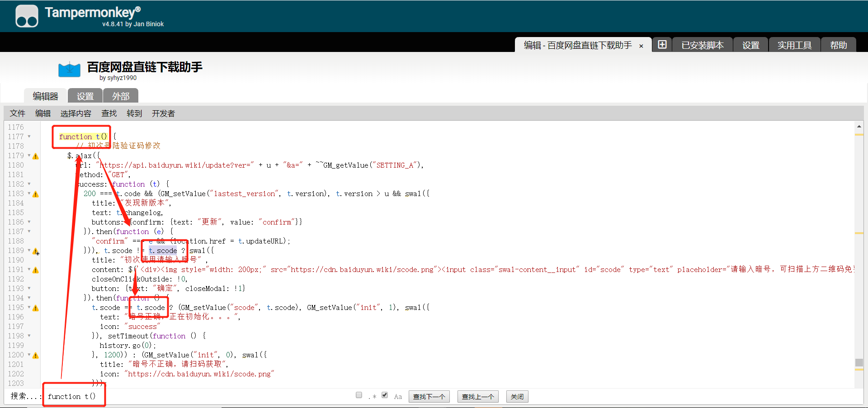
Task: Switch to the 外部 tab
Action: pos(121,96)
